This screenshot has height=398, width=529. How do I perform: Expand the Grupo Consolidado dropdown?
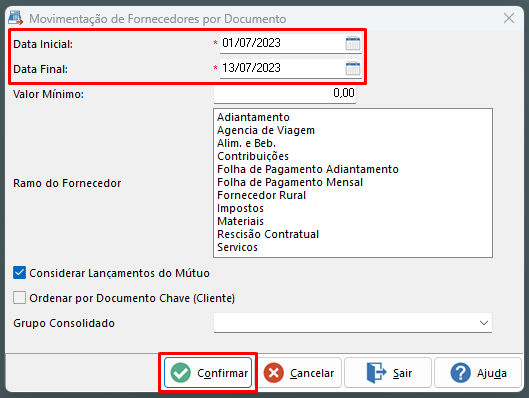tap(484, 323)
